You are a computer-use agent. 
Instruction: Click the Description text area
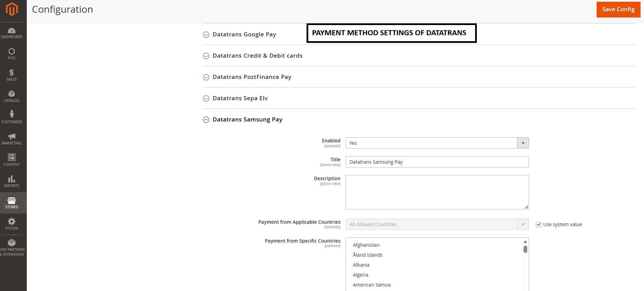pos(437,192)
